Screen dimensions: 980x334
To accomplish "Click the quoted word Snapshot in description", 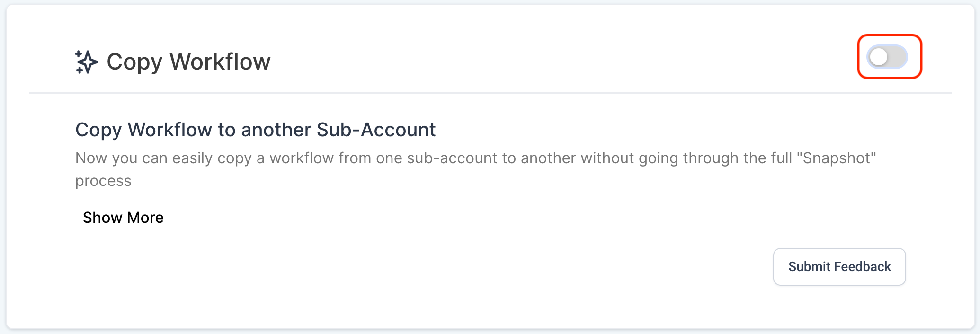I will 837,158.
